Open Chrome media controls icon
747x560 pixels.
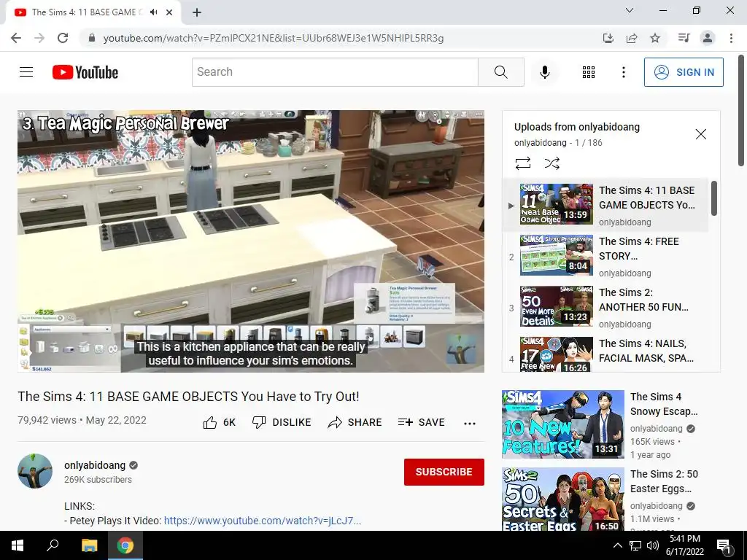684,38
